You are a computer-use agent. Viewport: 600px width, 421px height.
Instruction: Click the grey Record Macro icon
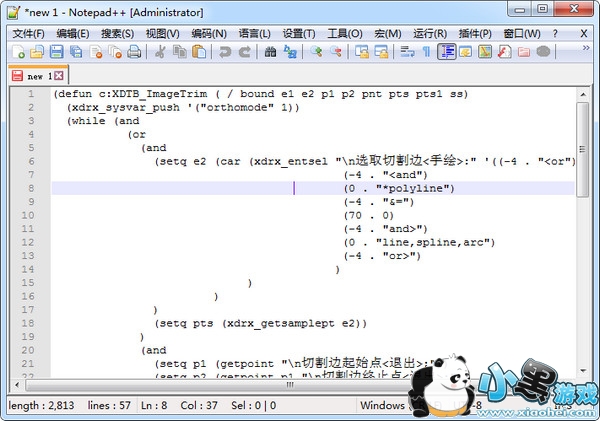pyautogui.click(x=543, y=51)
